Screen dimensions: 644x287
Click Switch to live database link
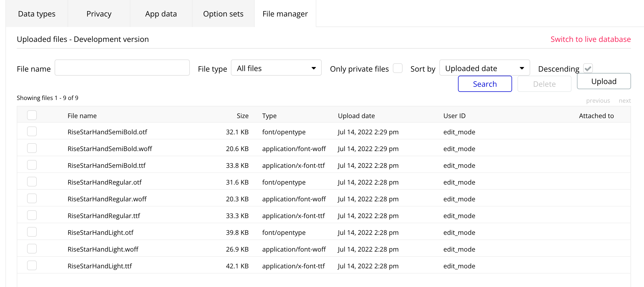[x=590, y=39]
